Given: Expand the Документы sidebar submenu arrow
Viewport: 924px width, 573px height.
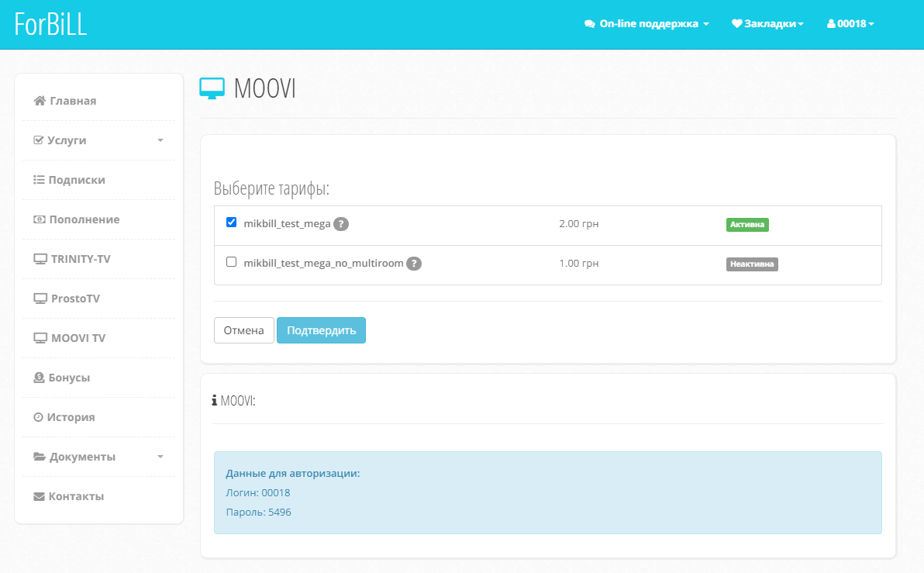Looking at the screenshot, I should pyautogui.click(x=160, y=457).
